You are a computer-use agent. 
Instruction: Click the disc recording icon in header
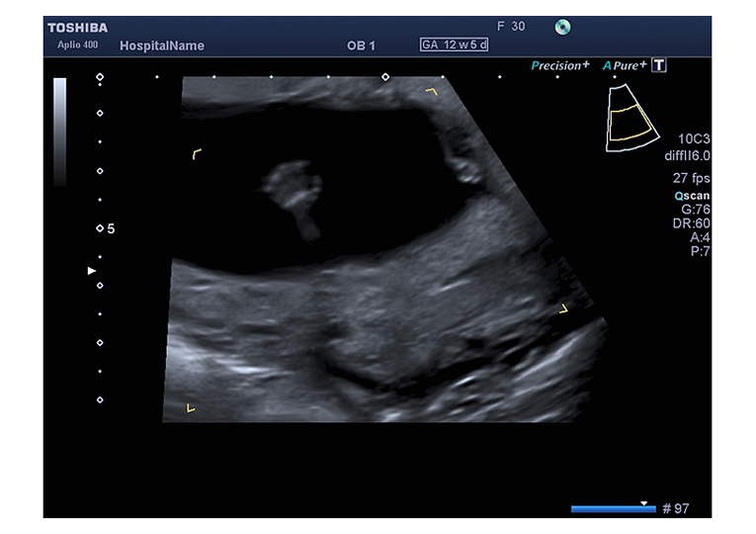click(x=563, y=28)
